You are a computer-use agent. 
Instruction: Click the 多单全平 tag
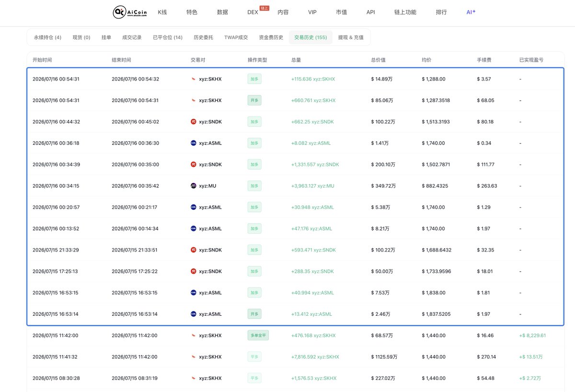tap(258, 335)
